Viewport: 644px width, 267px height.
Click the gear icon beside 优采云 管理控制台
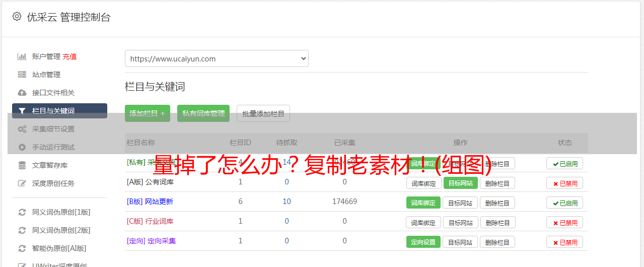(17, 17)
